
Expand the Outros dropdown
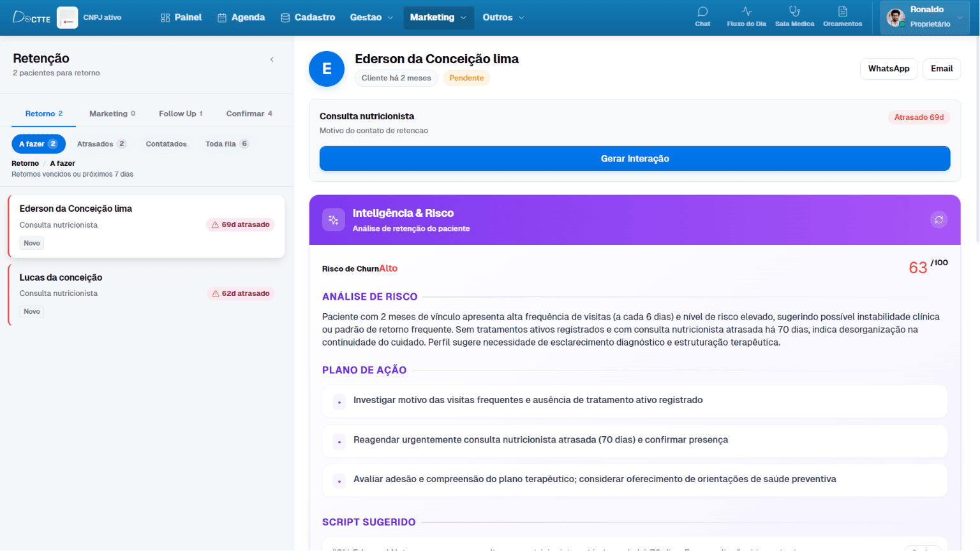pos(504,17)
